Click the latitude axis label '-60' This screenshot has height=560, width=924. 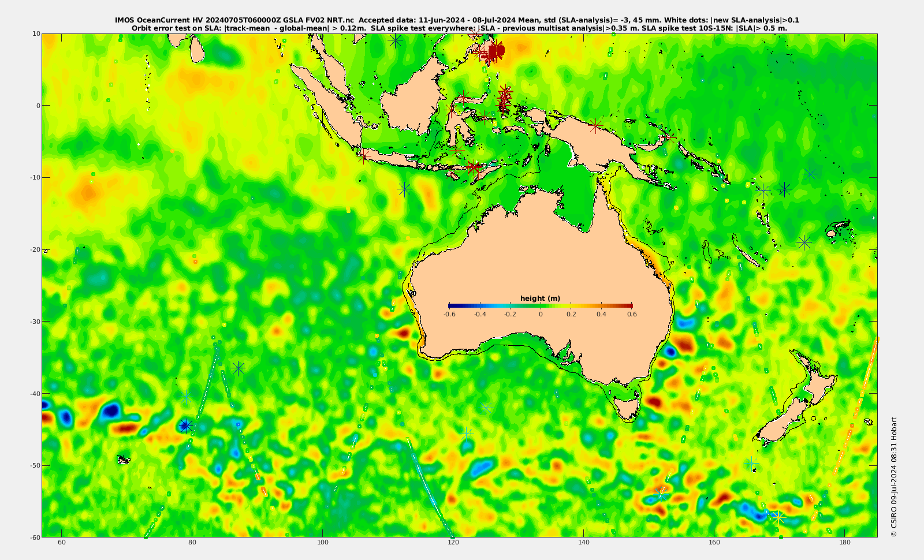[x=35, y=537]
